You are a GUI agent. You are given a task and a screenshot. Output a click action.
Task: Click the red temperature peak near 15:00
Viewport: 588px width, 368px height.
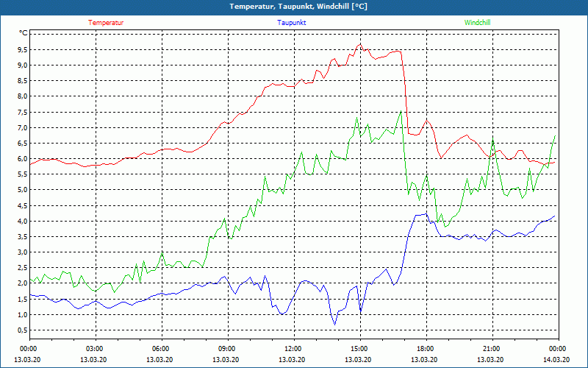[x=360, y=44]
